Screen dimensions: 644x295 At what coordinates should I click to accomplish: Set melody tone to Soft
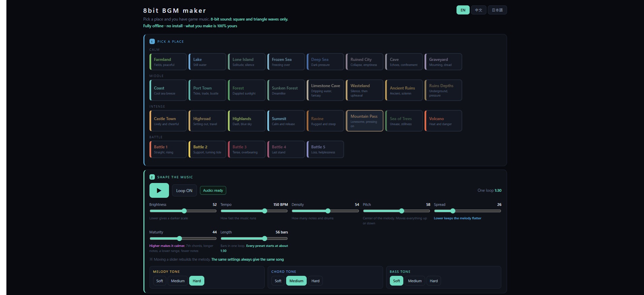click(x=160, y=281)
